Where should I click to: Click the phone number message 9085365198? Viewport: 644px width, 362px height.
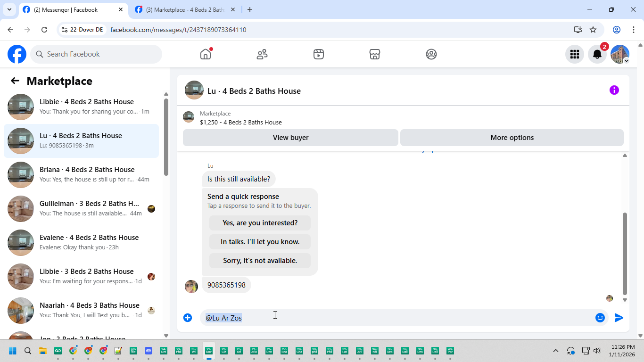pyautogui.click(x=226, y=285)
